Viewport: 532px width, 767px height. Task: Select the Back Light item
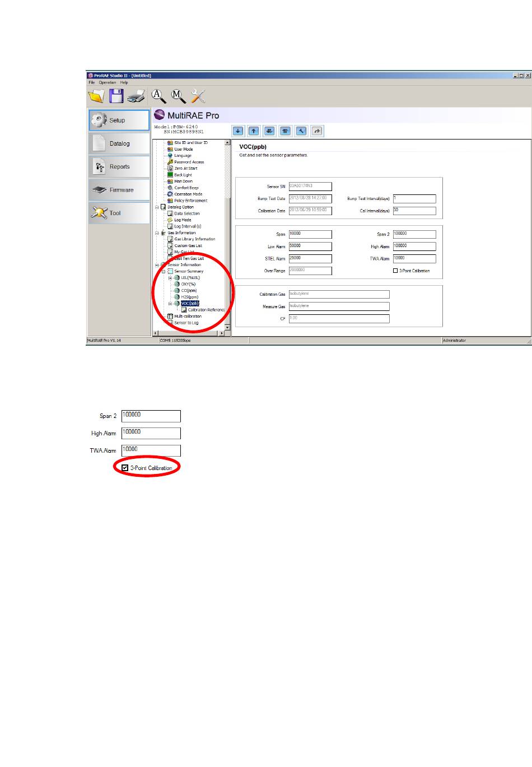(183, 175)
